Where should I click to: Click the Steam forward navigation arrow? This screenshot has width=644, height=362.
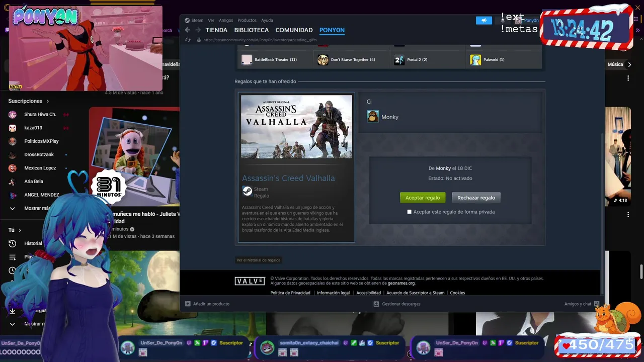pos(198,30)
